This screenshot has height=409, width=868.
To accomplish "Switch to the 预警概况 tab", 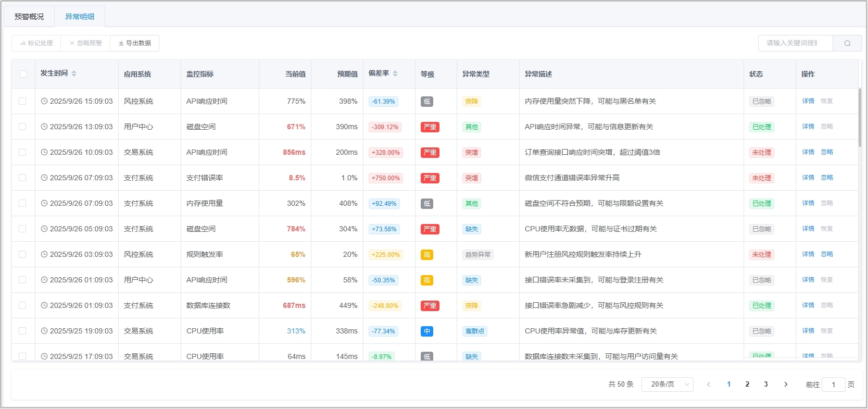I will tap(29, 17).
